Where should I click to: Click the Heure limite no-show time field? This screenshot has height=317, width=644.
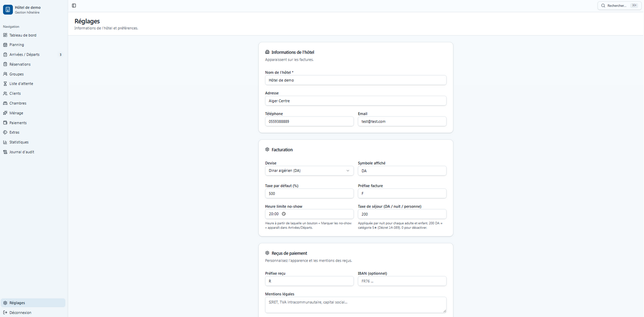309,214
